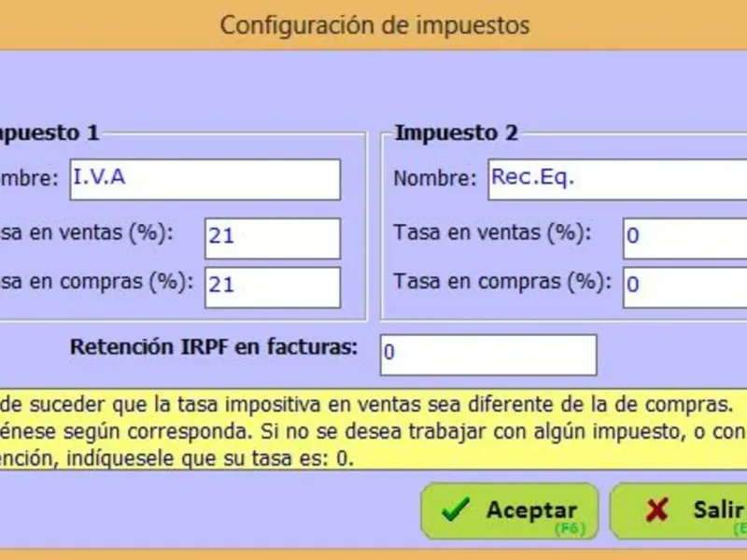This screenshot has width=747, height=560.
Task: Click the Impuesto 1 group heading
Action: [x=47, y=133]
